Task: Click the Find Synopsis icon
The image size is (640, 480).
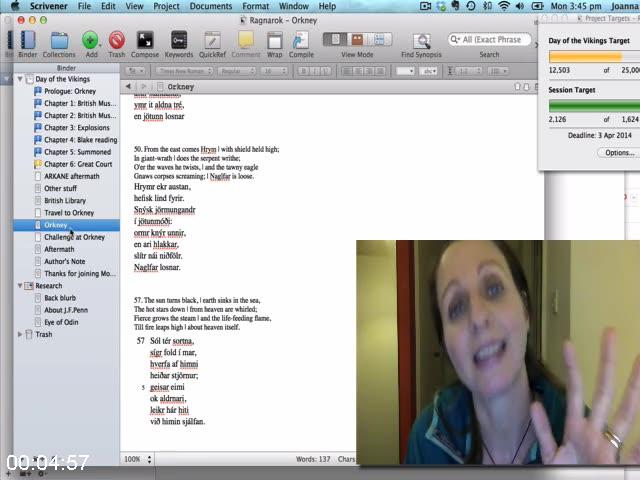Action: (x=421, y=41)
